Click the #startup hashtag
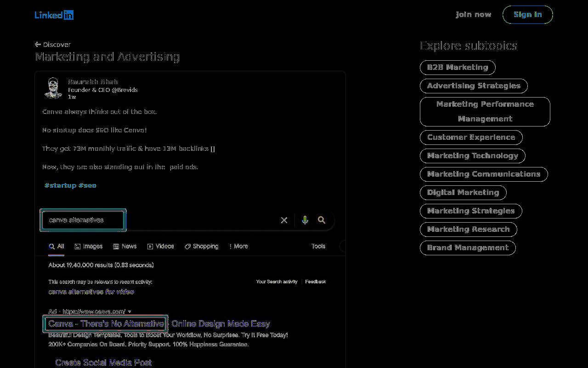Image resolution: width=588 pixels, height=368 pixels. (x=60, y=185)
